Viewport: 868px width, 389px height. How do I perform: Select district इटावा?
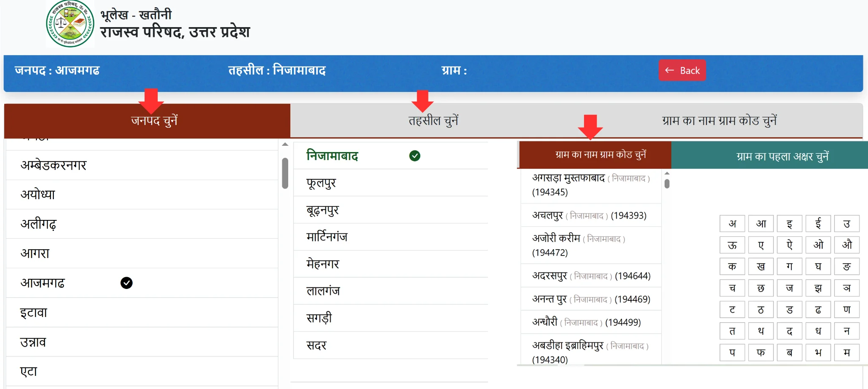tap(142, 312)
